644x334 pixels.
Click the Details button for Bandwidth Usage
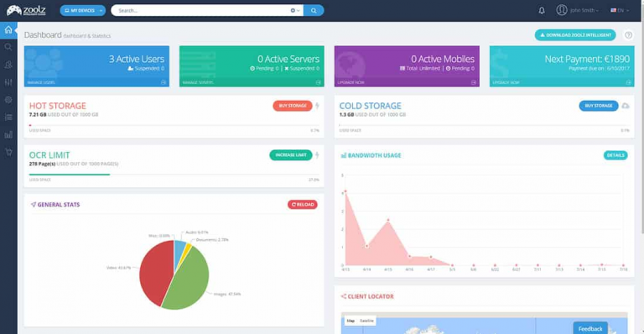tap(615, 155)
